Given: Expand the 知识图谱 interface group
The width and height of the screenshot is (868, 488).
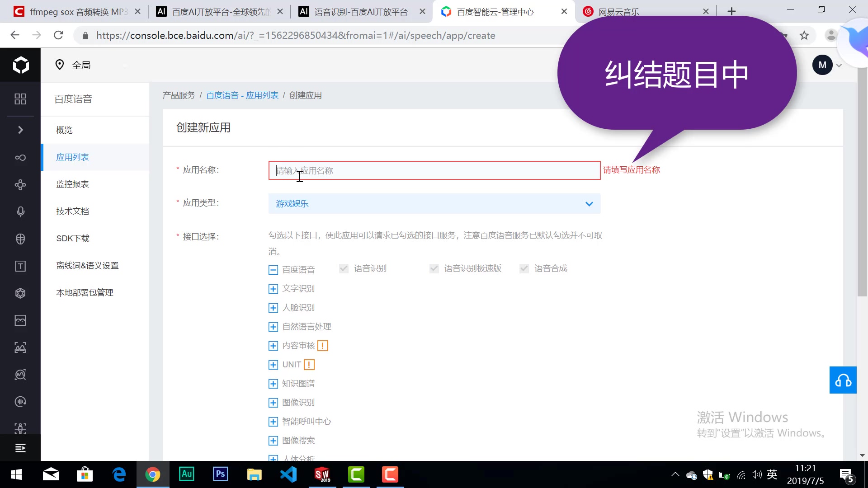Looking at the screenshot, I should click(273, 384).
